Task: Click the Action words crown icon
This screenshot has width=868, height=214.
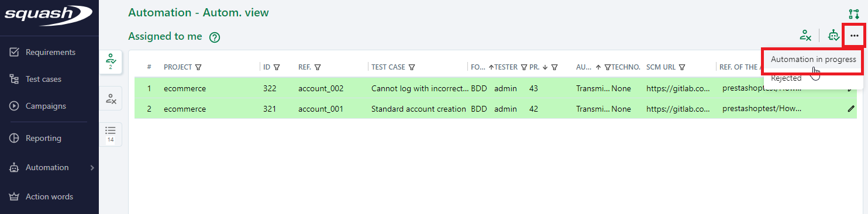Action: pos(15,196)
